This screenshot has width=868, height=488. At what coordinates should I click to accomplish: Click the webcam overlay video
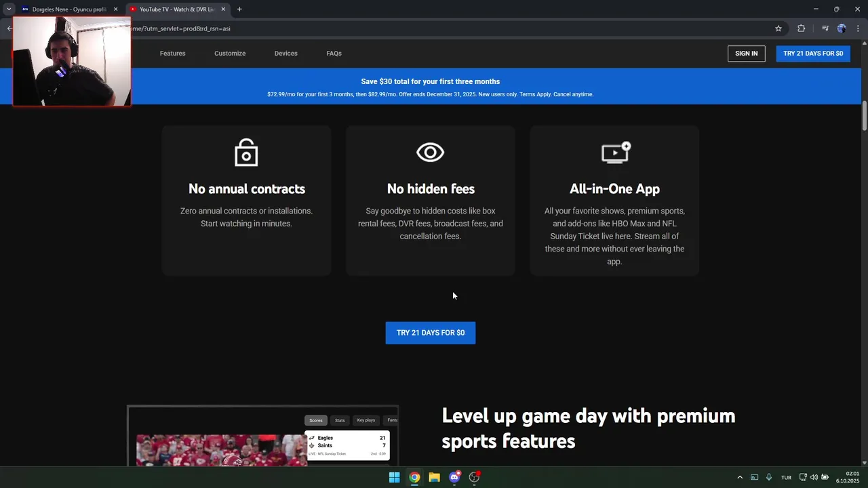click(x=72, y=61)
